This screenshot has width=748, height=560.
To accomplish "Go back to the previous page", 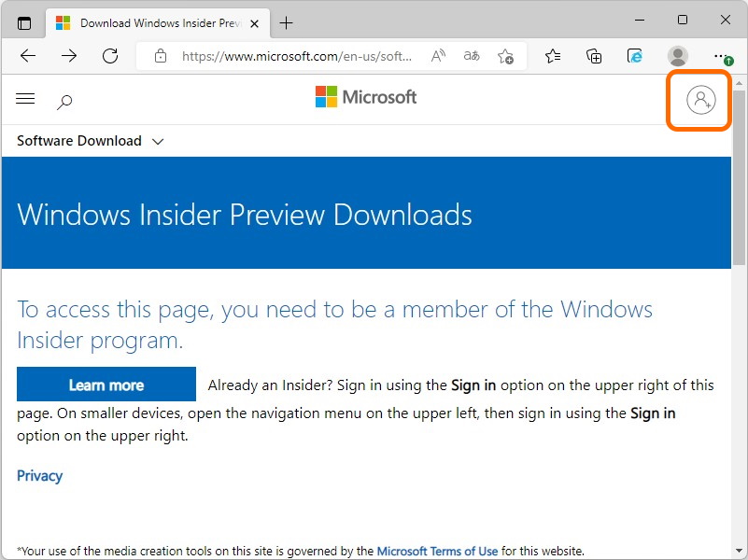I will click(x=27, y=56).
